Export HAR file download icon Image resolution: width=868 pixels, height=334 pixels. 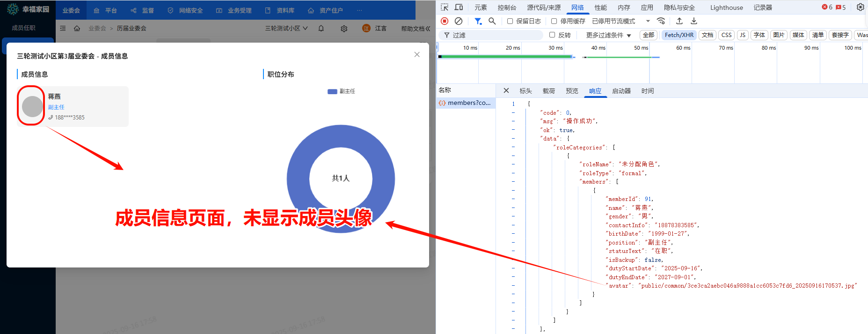click(694, 21)
